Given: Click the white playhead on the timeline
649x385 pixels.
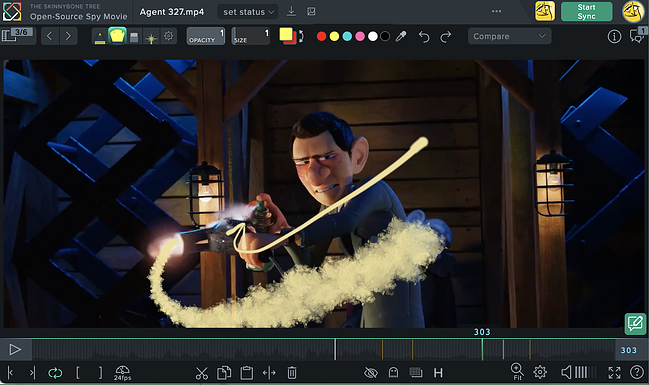Looking at the screenshot, I should (x=335, y=349).
